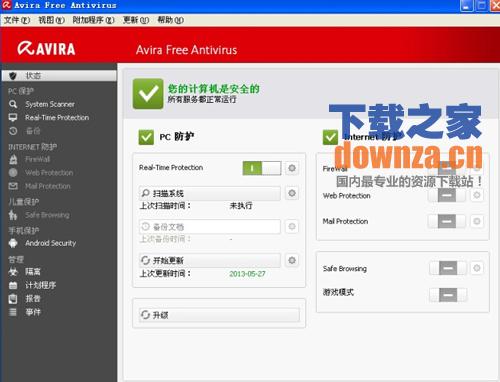Open Real-Time Protection sidebar entry

(x=57, y=117)
